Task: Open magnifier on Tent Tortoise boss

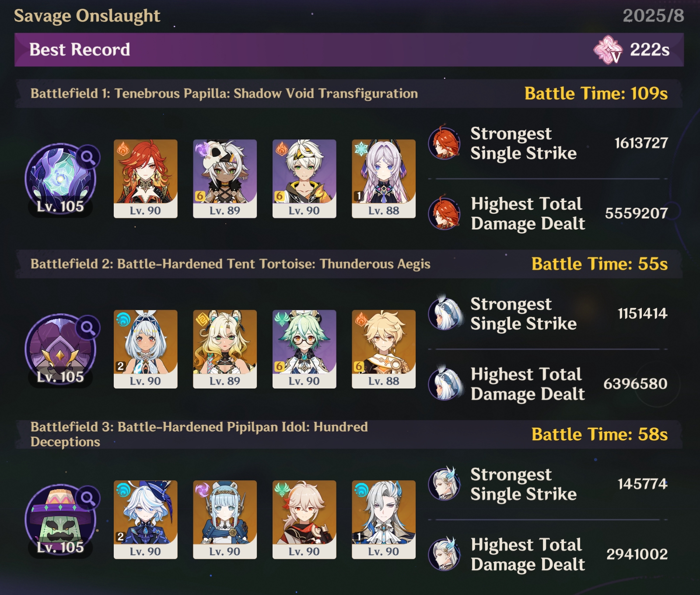Action: pyautogui.click(x=88, y=328)
